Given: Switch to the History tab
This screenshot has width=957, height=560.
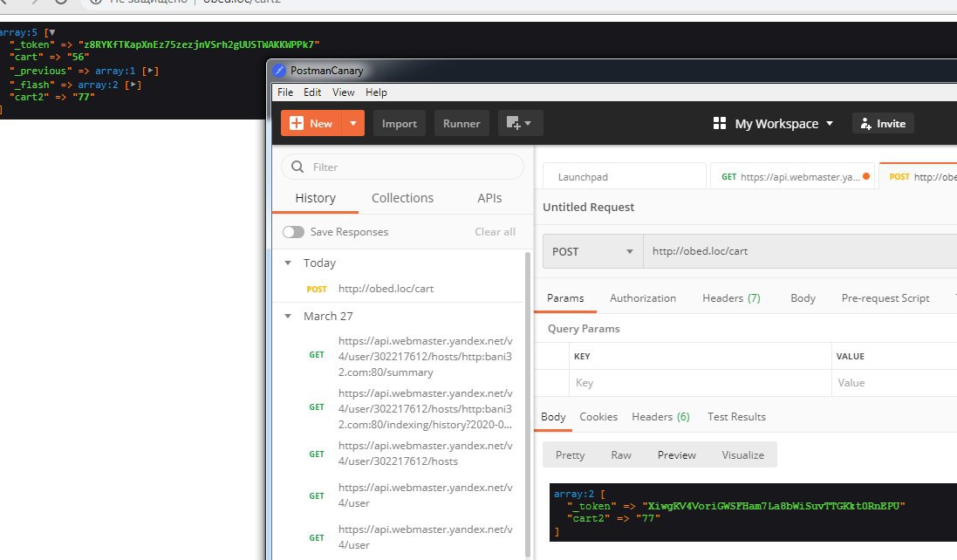Looking at the screenshot, I should click(x=315, y=198).
